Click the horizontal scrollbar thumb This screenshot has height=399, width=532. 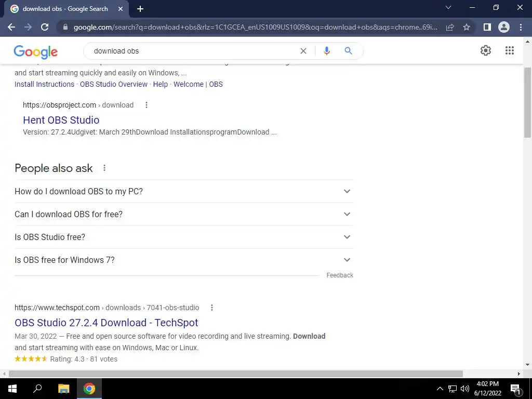tap(236, 374)
